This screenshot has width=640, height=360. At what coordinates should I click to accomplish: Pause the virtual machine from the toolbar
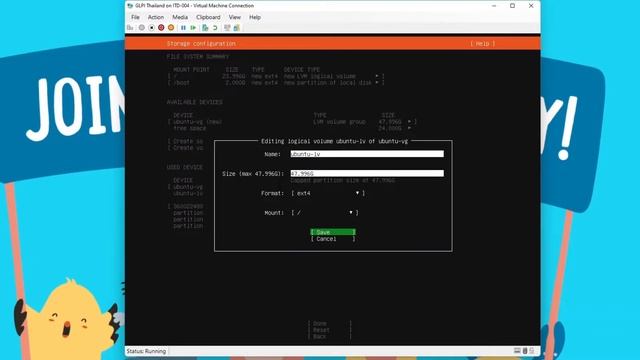[x=183, y=28]
